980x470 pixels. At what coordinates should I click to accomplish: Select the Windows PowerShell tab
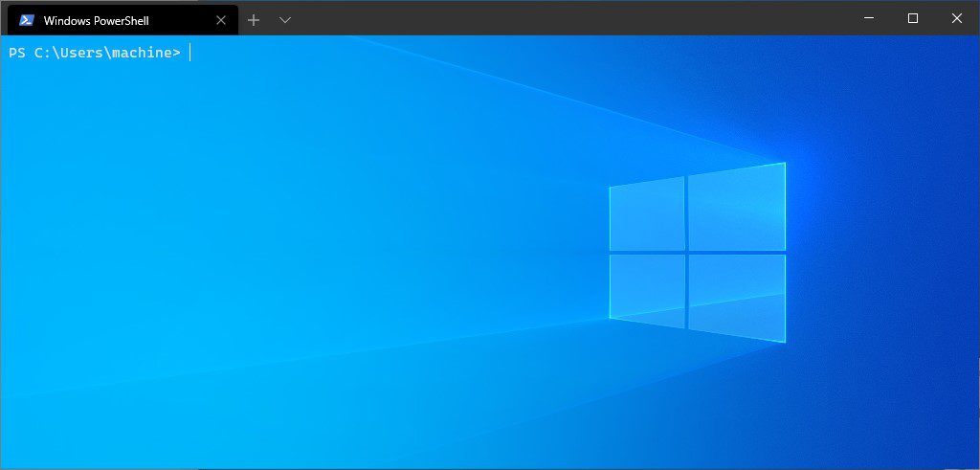point(122,20)
